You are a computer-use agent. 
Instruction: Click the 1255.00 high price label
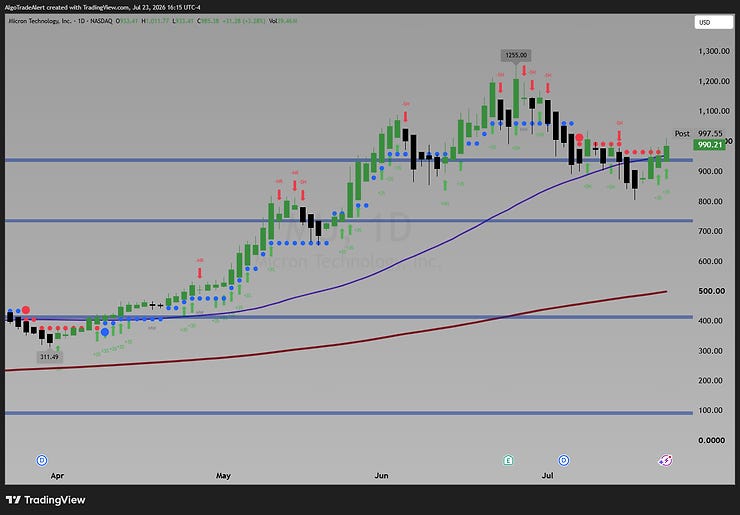click(x=516, y=55)
